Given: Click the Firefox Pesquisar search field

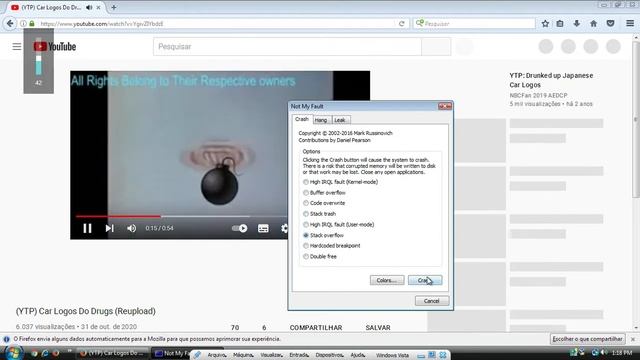Looking at the screenshot, I should pos(473,24).
